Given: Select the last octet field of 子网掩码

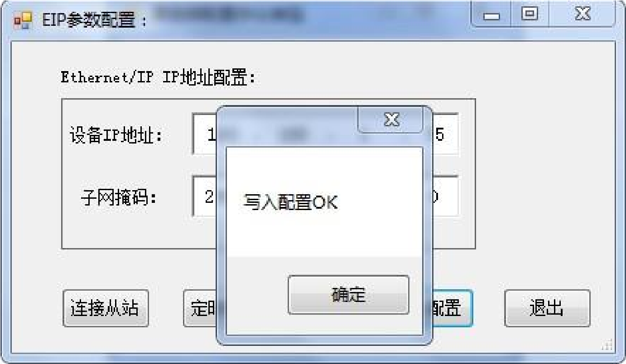Looking at the screenshot, I should pos(445,197).
